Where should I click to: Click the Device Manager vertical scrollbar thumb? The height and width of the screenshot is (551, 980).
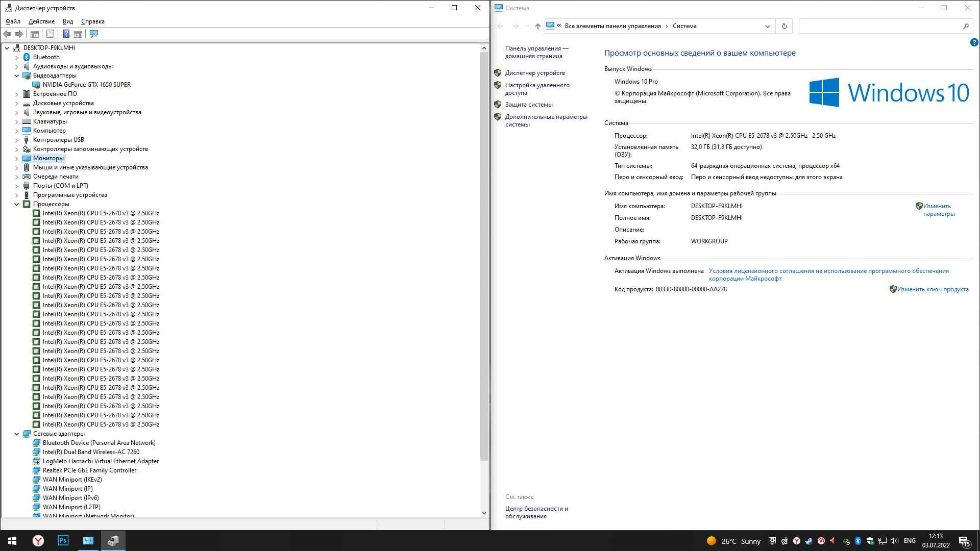(484, 256)
